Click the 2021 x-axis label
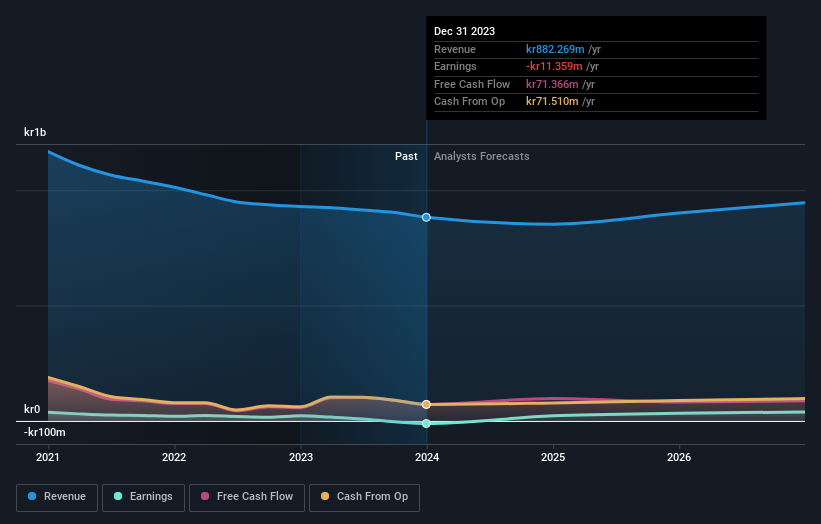The width and height of the screenshot is (821, 524). (48, 458)
